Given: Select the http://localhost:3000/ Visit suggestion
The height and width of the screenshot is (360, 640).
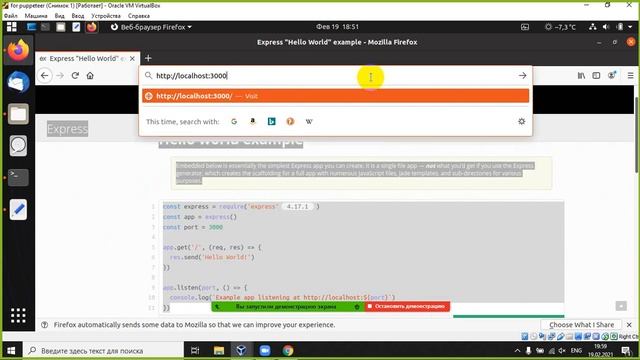Looking at the screenshot, I should 336,96.
